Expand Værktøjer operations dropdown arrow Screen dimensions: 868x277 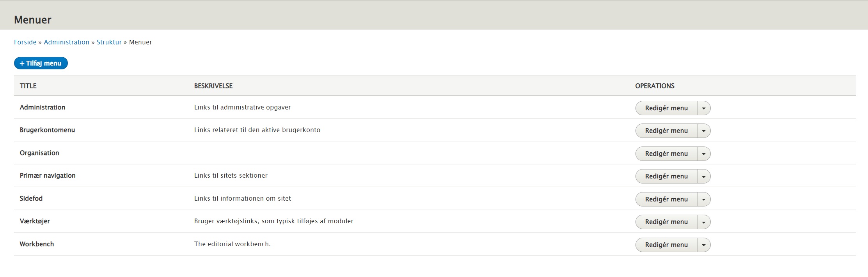point(704,222)
